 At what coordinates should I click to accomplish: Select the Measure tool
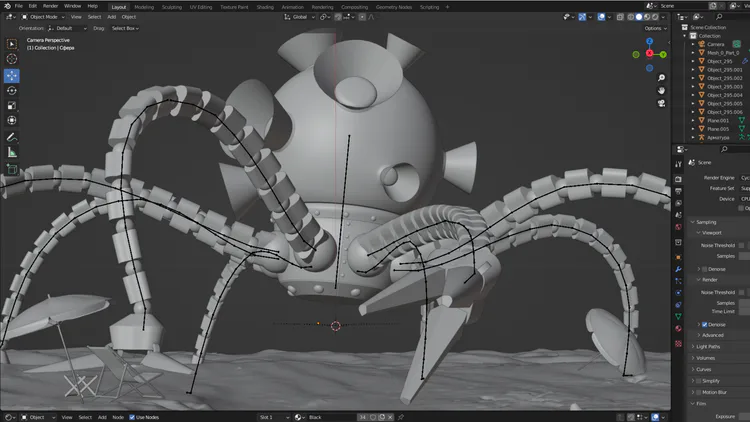pyautogui.click(x=12, y=153)
